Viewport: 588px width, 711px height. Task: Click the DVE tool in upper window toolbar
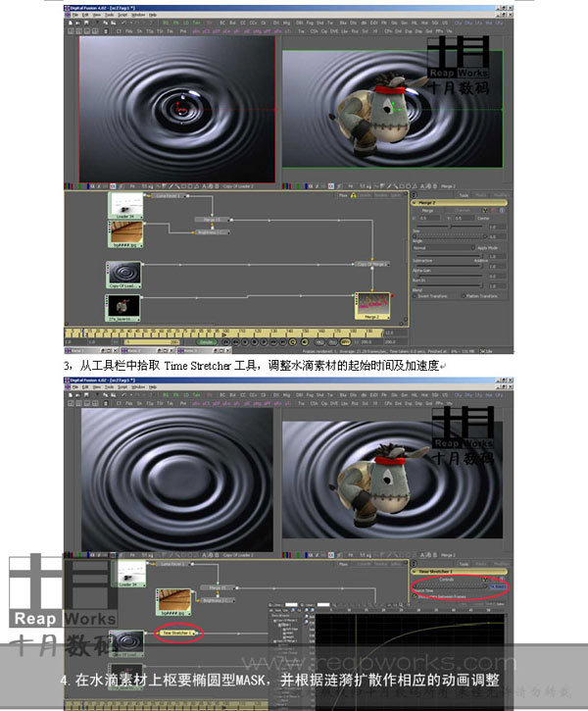click(334, 31)
